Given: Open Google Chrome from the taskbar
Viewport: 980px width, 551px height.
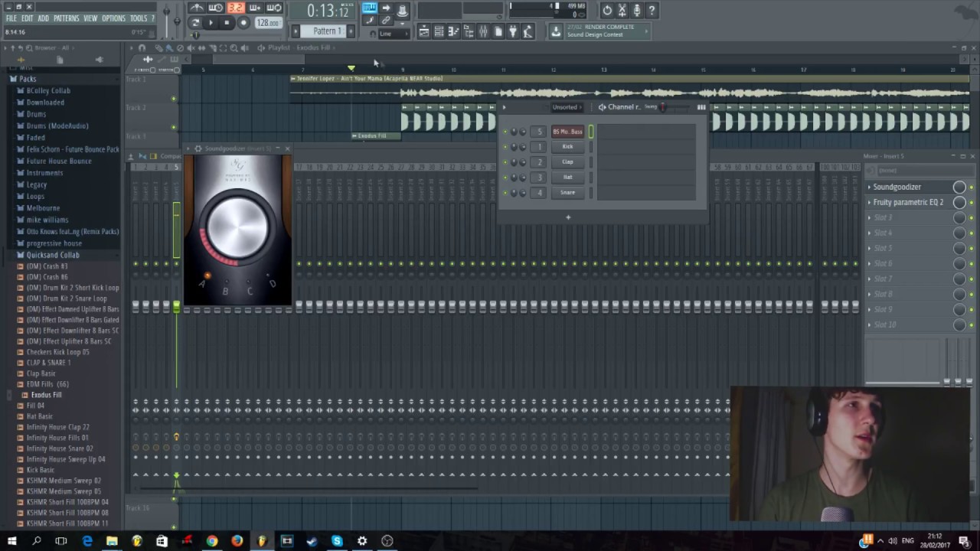Looking at the screenshot, I should click(212, 541).
